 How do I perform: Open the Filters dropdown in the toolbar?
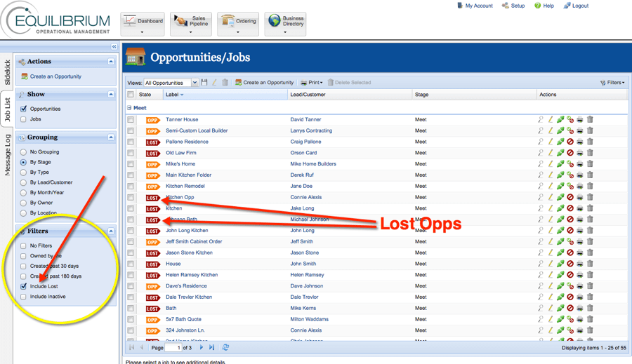point(612,83)
